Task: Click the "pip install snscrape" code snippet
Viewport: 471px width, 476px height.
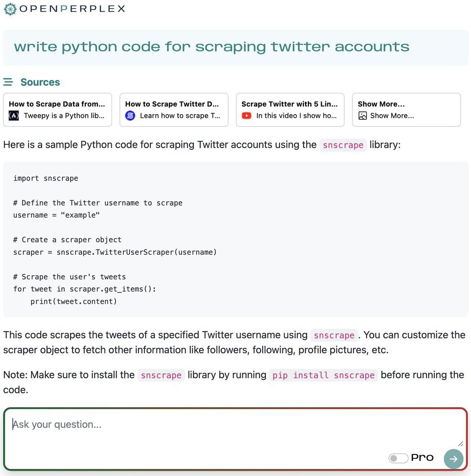Action: point(323,375)
